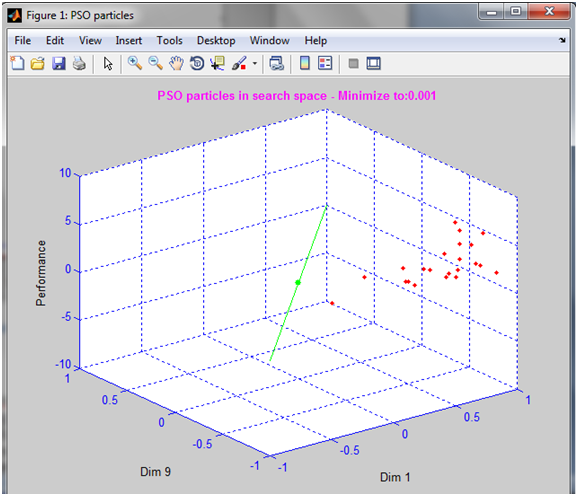Screen dimensions: 578x496
Task: Open the Insert menu
Action: point(129,41)
